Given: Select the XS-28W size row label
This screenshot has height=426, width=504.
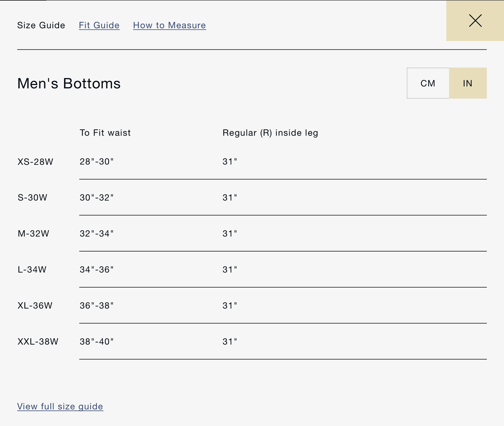Looking at the screenshot, I should (x=35, y=162).
